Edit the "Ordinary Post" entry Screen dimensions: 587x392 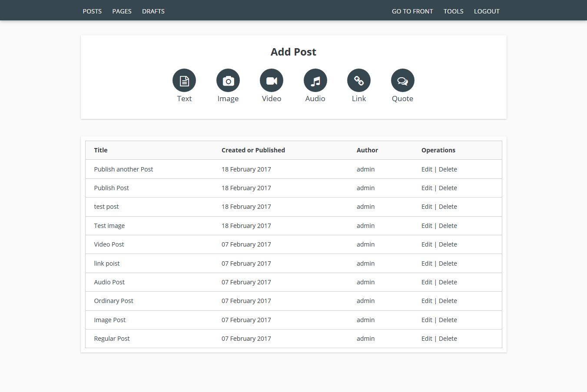[x=427, y=301]
